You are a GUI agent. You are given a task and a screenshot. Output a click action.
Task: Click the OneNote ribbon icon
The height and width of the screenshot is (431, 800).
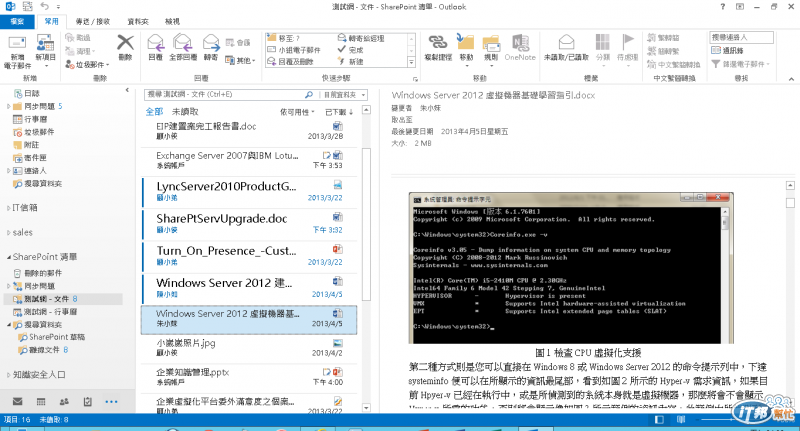point(520,43)
